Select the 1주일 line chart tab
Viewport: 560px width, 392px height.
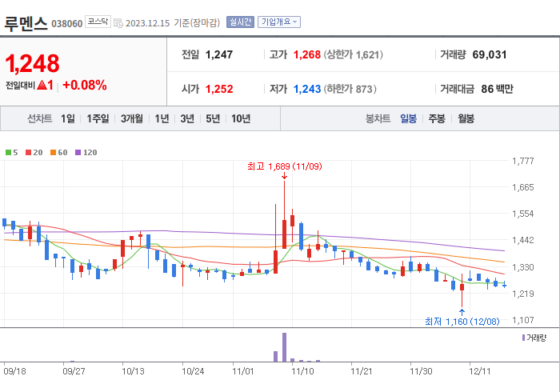98,118
